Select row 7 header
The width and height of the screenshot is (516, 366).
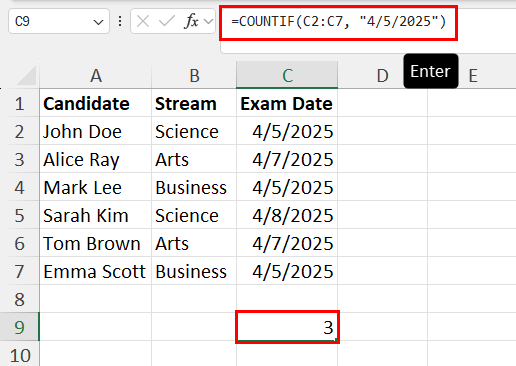click(20, 272)
